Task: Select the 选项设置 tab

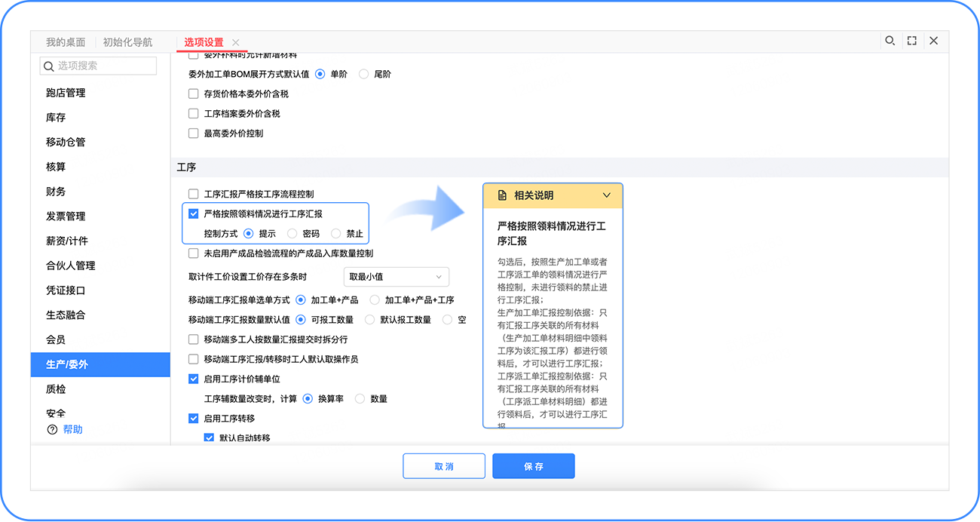Action: click(204, 42)
